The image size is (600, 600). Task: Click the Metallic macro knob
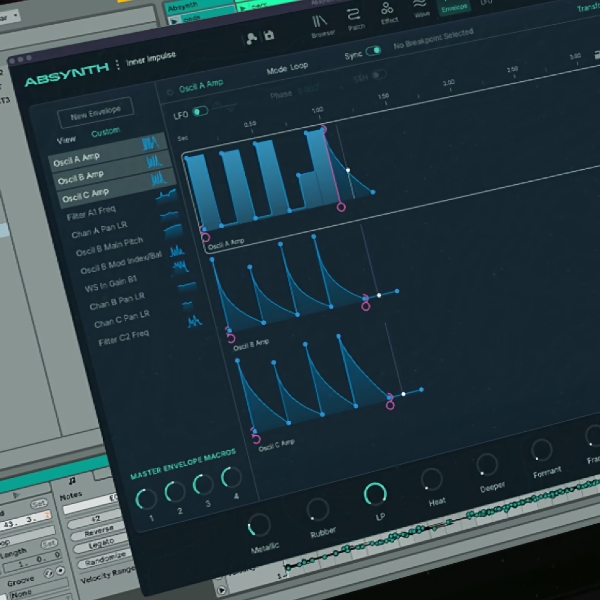tap(259, 525)
